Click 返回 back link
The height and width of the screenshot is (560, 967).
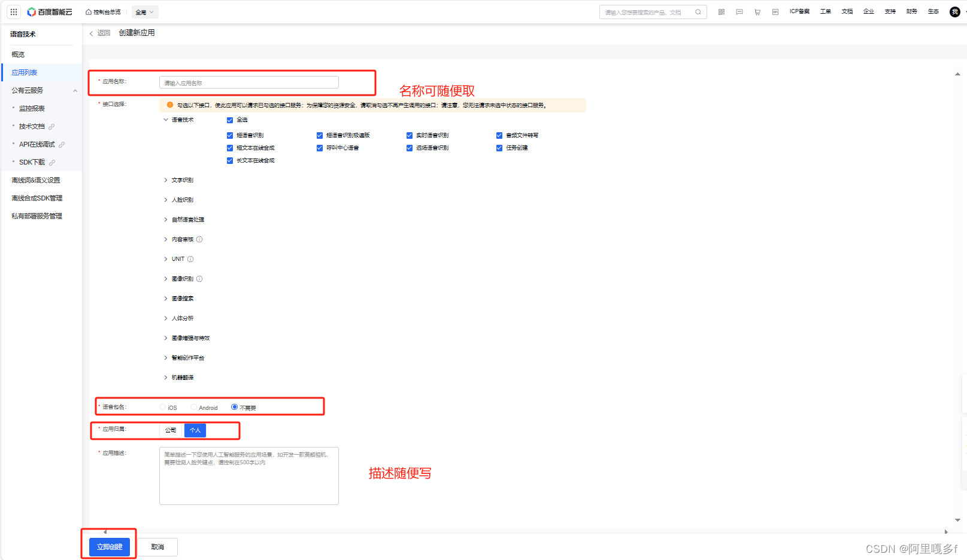tap(100, 33)
